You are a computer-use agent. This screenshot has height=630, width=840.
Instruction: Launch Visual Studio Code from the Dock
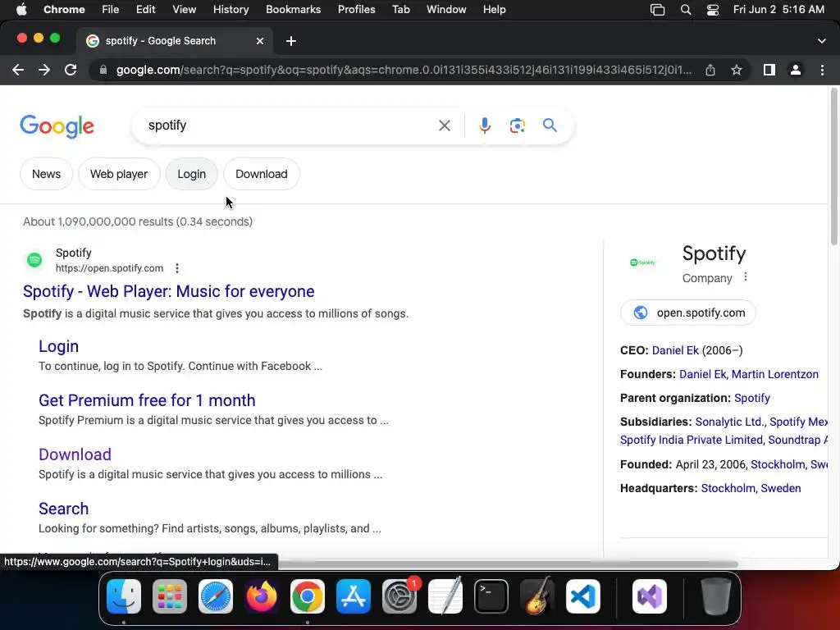coord(583,596)
